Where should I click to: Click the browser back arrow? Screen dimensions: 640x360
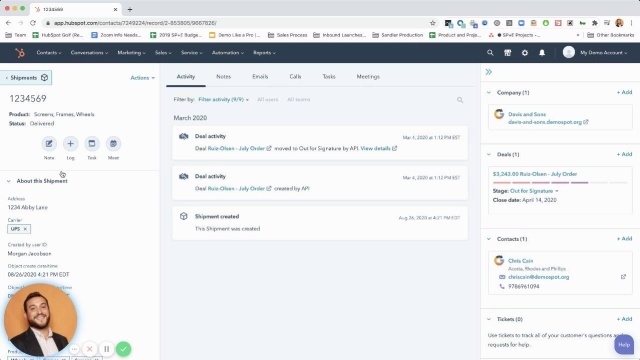(x=9, y=23)
